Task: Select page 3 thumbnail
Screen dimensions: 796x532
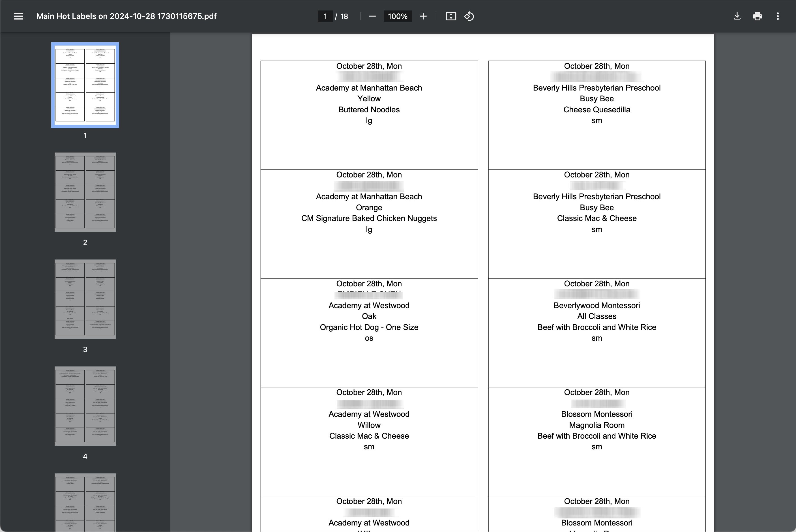Action: [x=85, y=299]
